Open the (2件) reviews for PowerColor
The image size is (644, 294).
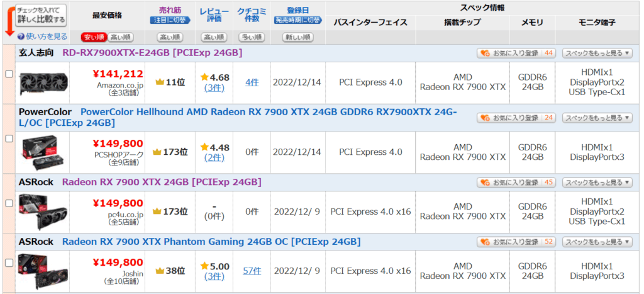pyautogui.click(x=214, y=157)
